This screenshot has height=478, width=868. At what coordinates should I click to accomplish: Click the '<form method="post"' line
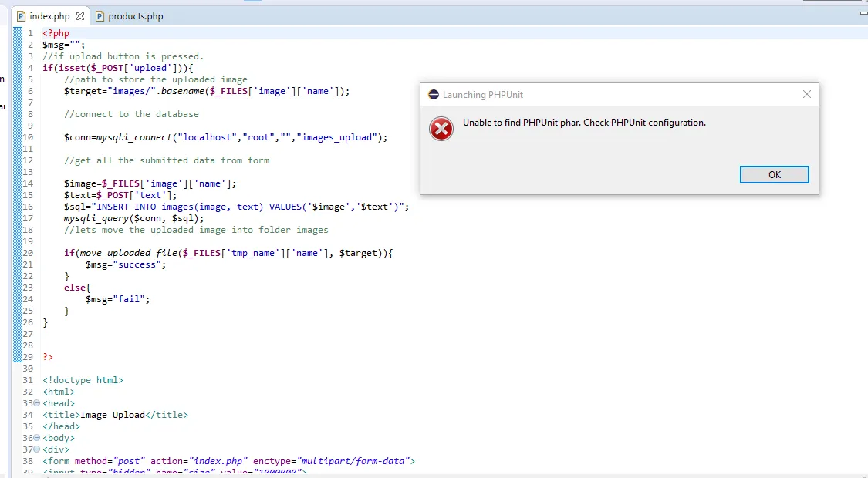(x=228, y=461)
